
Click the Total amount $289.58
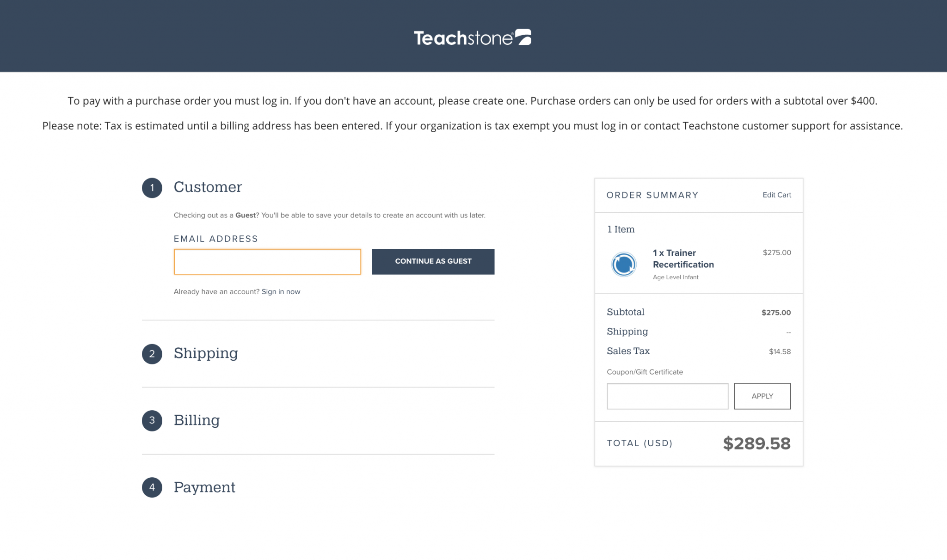(757, 443)
